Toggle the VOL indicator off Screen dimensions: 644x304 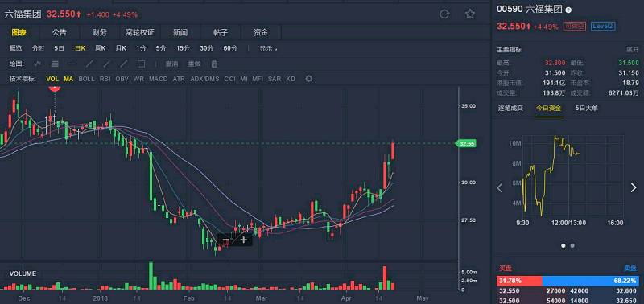pyautogui.click(x=52, y=79)
